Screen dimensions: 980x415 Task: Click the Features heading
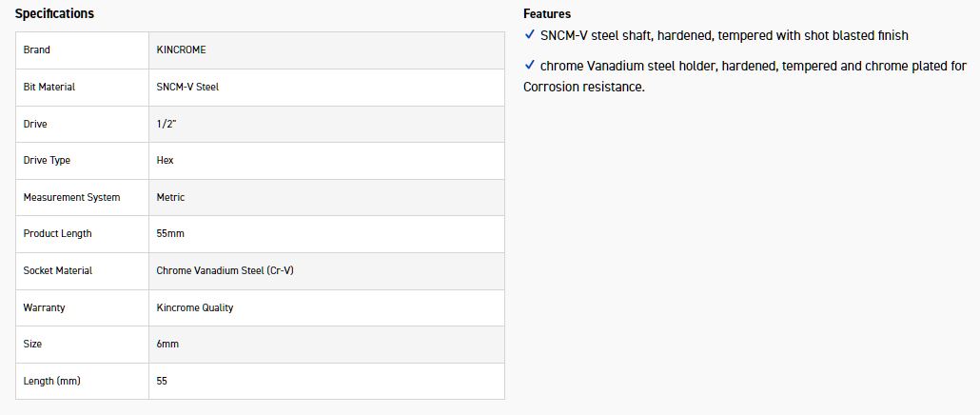pos(547,13)
